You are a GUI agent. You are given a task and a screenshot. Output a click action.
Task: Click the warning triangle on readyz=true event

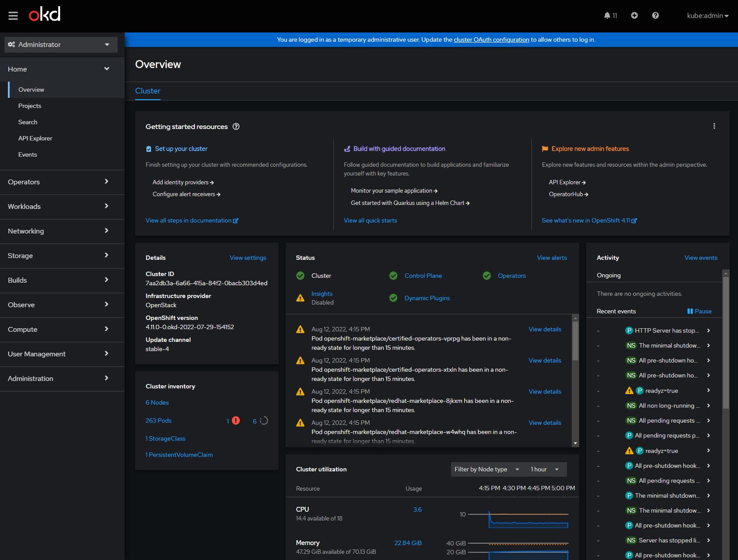click(629, 390)
